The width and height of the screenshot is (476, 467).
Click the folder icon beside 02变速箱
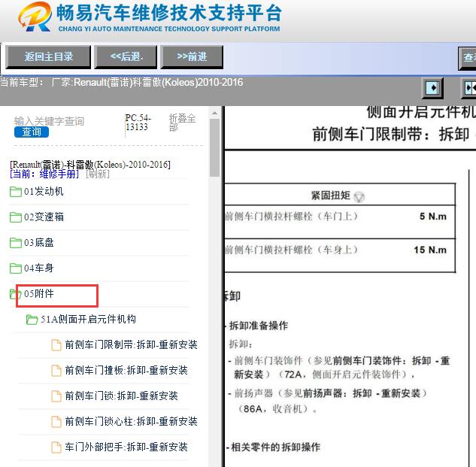coord(16,217)
